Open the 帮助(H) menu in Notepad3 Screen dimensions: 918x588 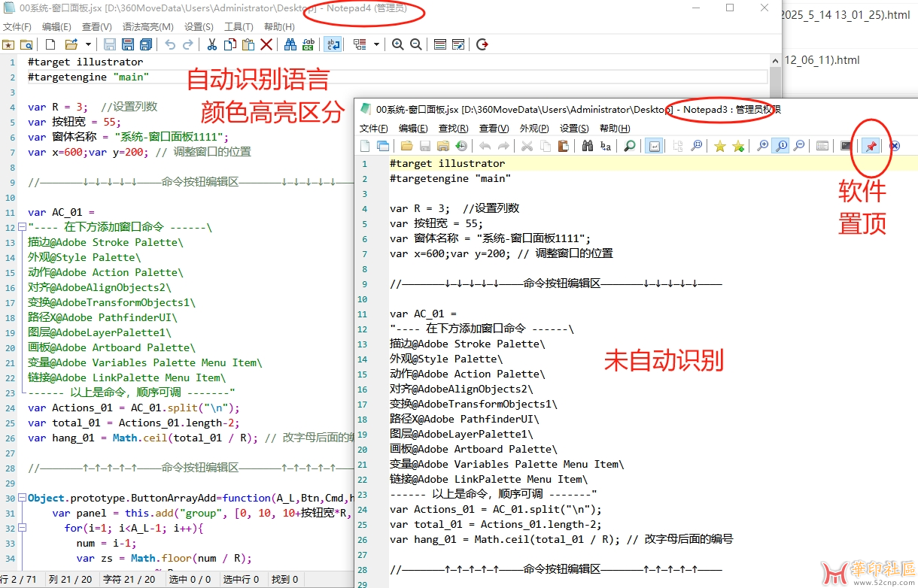615,129
